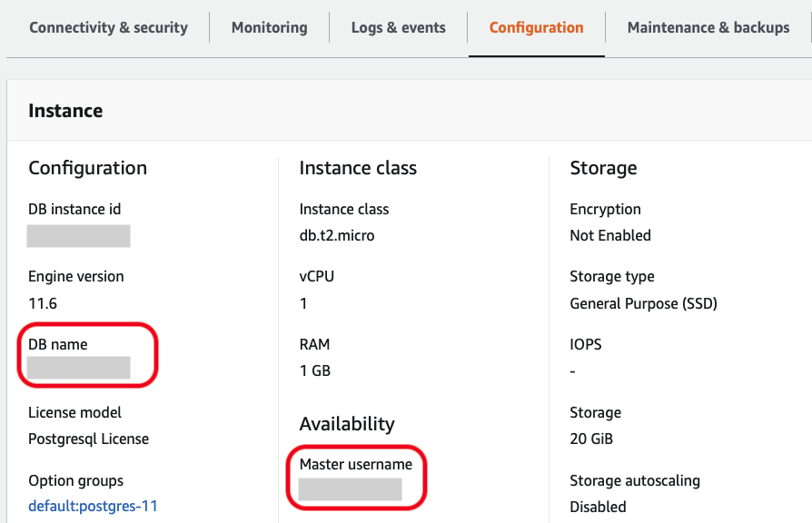View the Maintenance & backups tab
The image size is (812, 523).
[x=708, y=27]
